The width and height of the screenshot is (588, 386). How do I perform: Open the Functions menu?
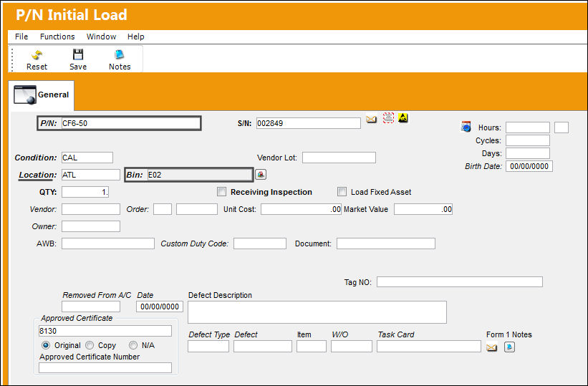[x=57, y=37]
